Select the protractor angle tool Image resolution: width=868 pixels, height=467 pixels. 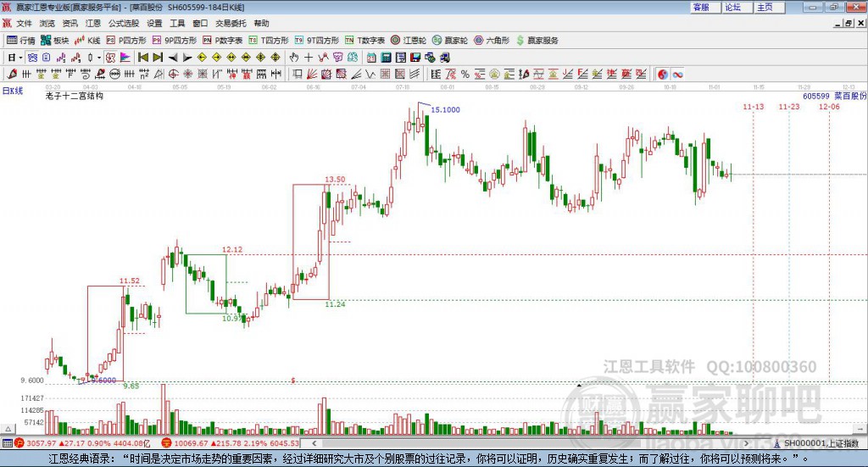159,74
